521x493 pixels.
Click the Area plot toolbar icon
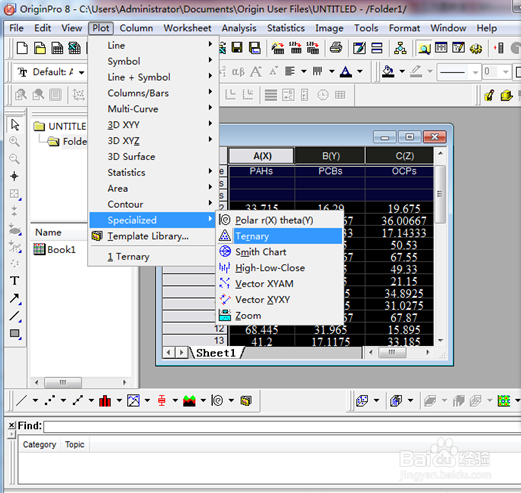coord(189,400)
